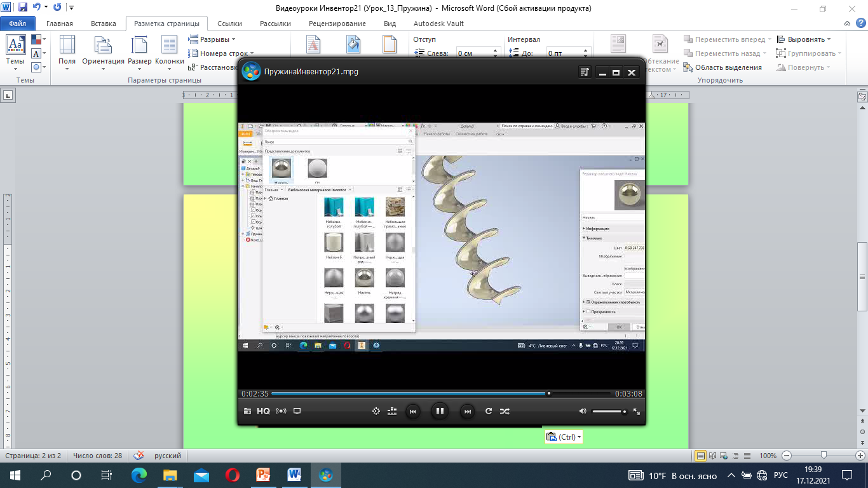The height and width of the screenshot is (488, 868).
Task: Click the ruler tab selector button
Action: pos(8,95)
